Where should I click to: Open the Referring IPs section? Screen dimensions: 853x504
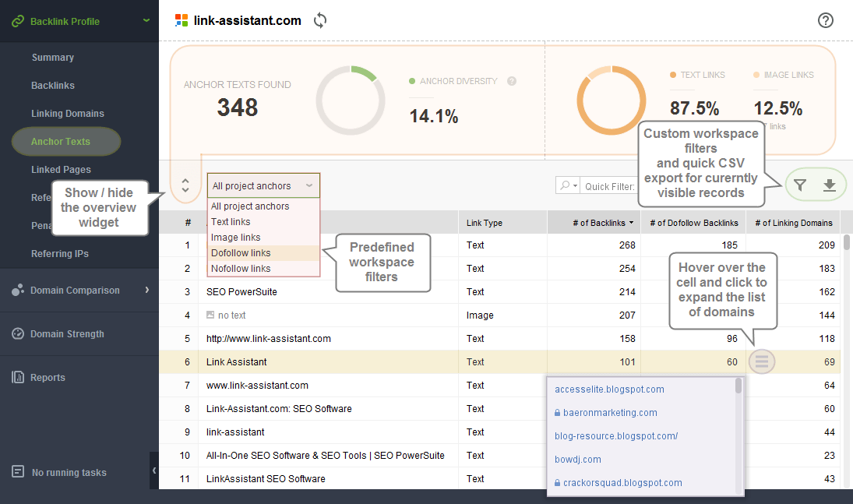click(x=60, y=254)
